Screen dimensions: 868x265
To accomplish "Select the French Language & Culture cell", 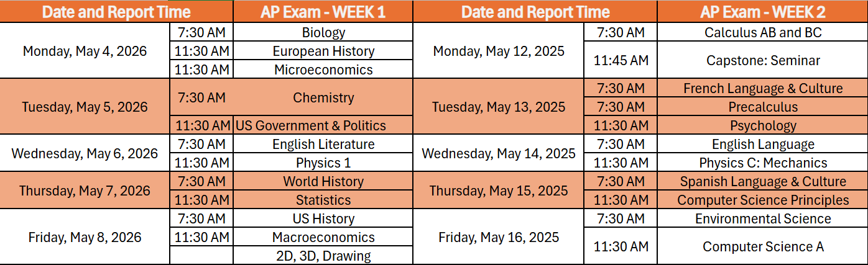I will (763, 88).
